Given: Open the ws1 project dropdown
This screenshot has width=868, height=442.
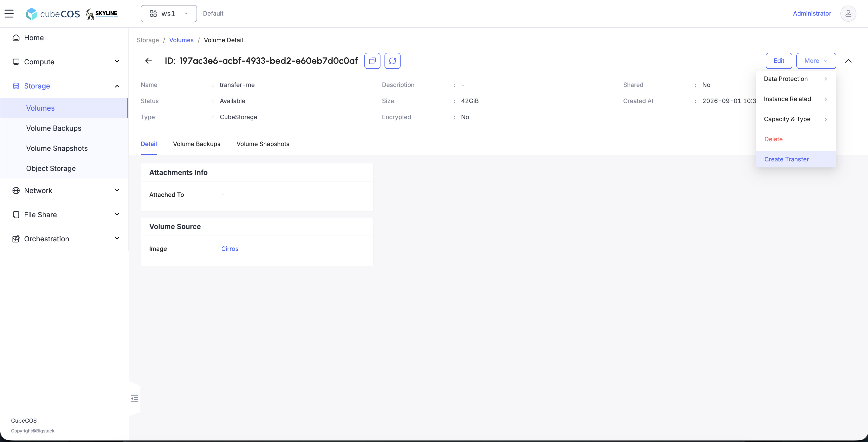Looking at the screenshot, I should [169, 14].
